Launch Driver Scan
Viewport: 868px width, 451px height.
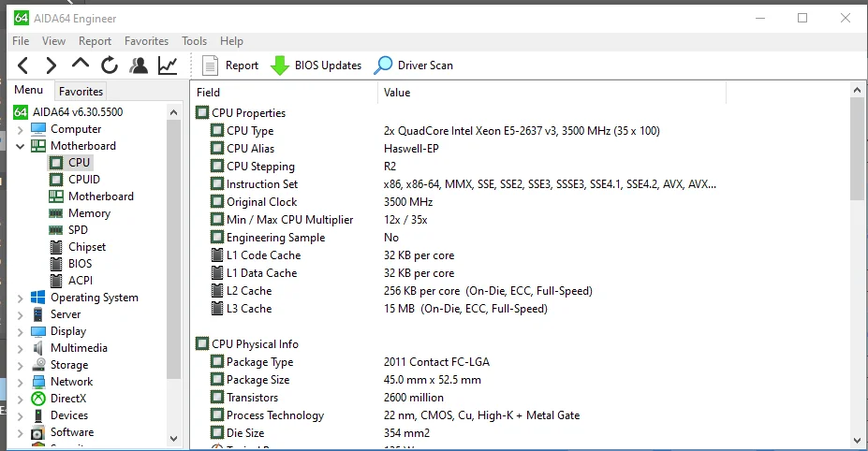414,65
